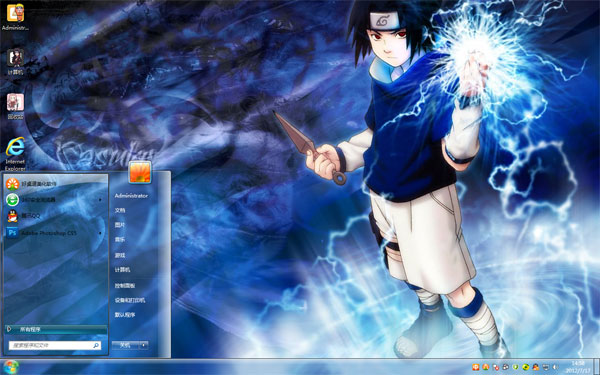The image size is (600, 375).
Task: Click the taskbar clock and date
Action: [x=578, y=367]
